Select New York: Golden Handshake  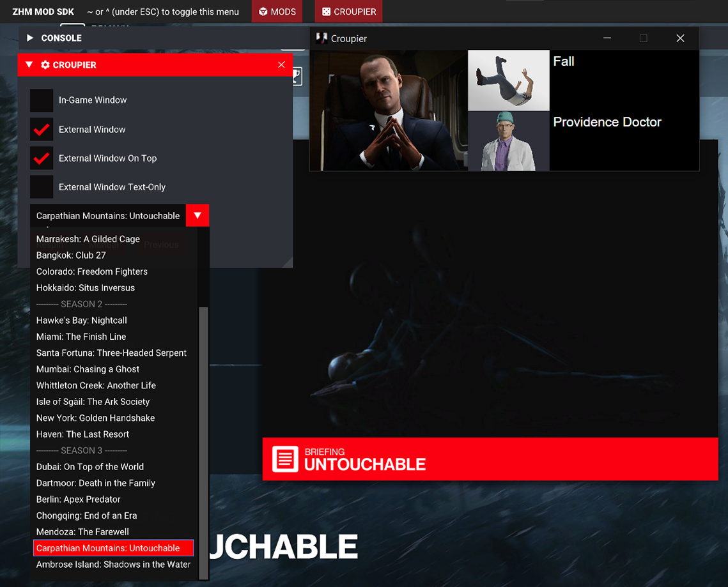[96, 418]
